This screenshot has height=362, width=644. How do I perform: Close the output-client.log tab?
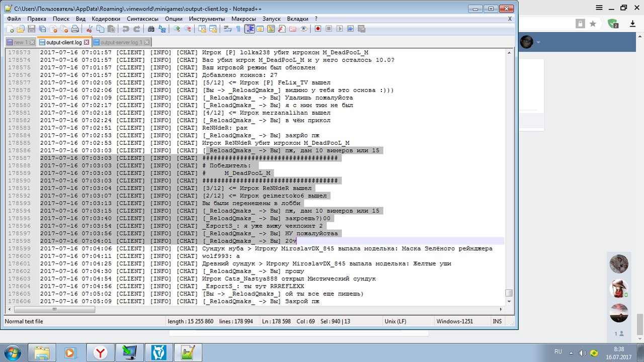tap(87, 42)
